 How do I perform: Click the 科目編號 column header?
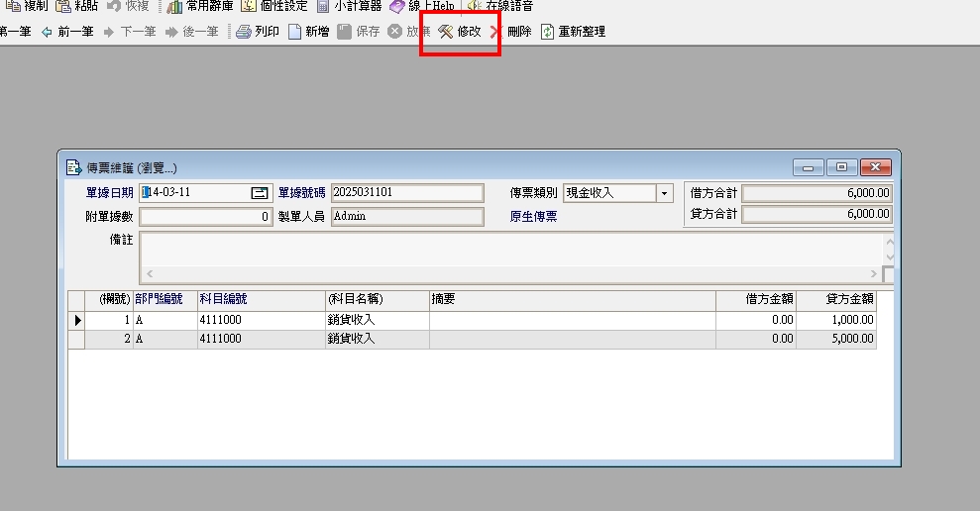click(223, 299)
